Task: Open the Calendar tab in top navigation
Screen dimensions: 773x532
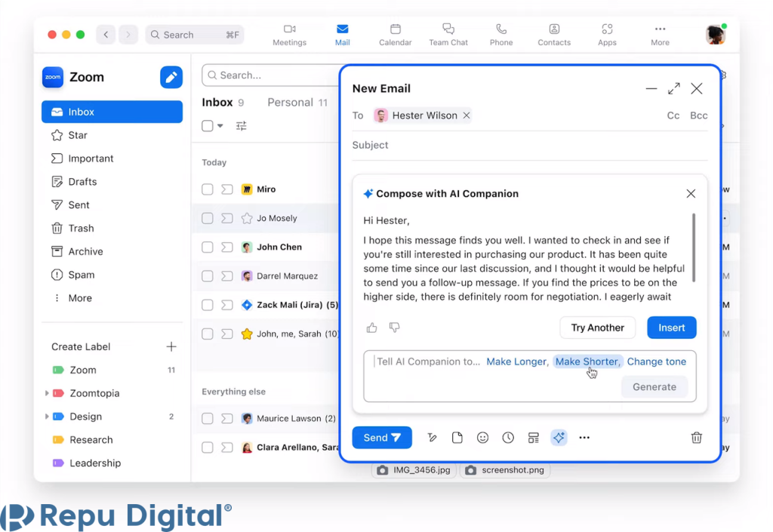Action: click(x=395, y=34)
